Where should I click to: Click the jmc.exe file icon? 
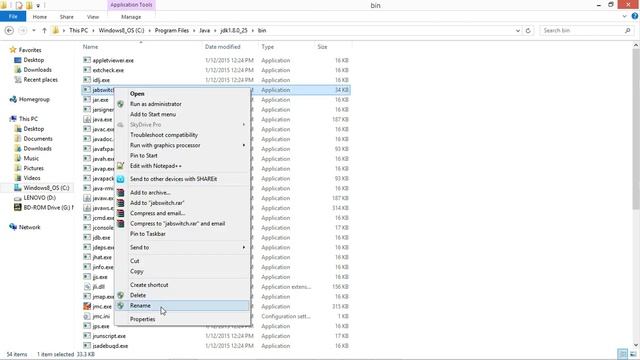click(x=87, y=306)
